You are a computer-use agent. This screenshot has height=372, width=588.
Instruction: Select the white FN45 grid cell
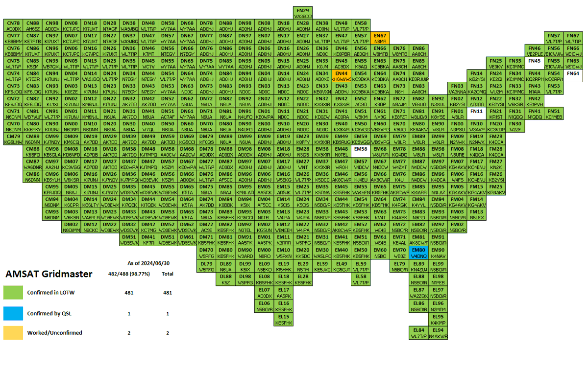pyautogui.click(x=535, y=64)
